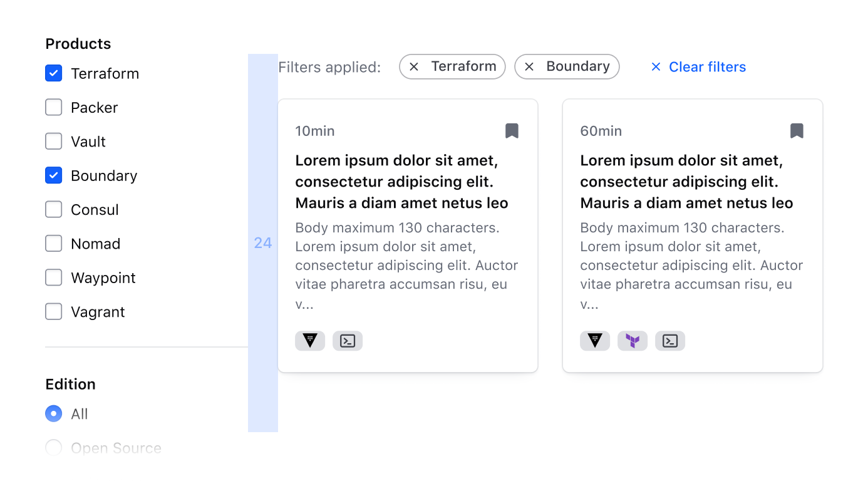Click the terminal icon on 10min card
The height and width of the screenshot is (481, 868).
[x=348, y=341]
